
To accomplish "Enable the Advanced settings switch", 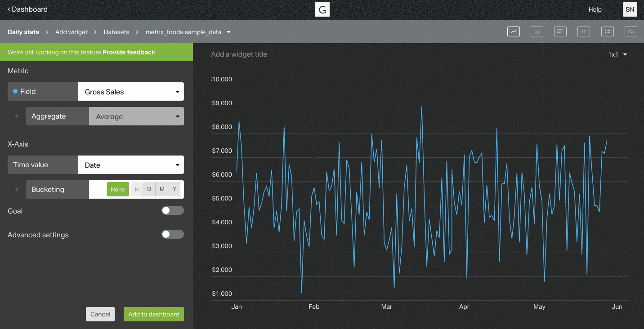I will click(173, 234).
